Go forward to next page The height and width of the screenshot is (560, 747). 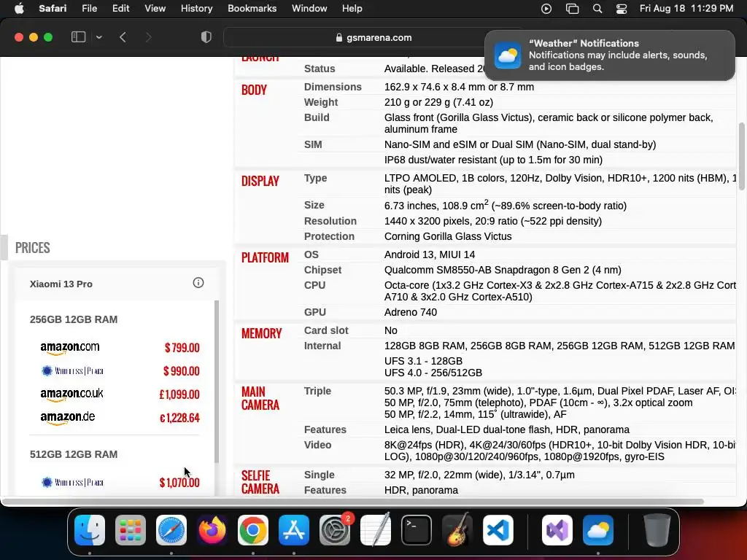(x=148, y=37)
